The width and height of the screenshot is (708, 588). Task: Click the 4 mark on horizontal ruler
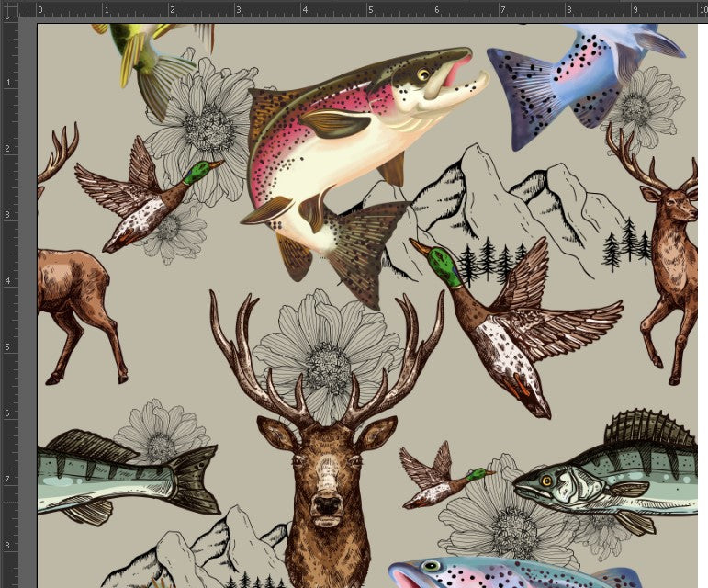coord(305,9)
